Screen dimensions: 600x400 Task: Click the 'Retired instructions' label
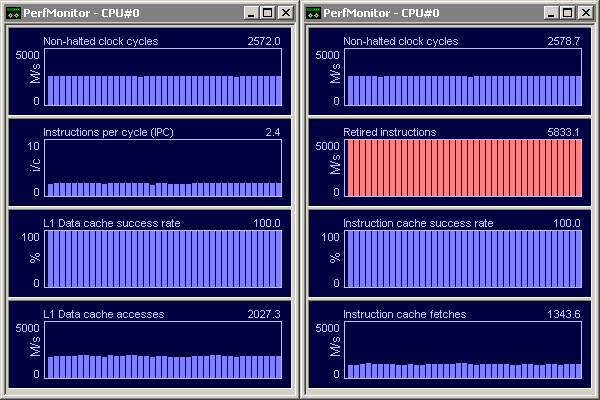coord(390,132)
